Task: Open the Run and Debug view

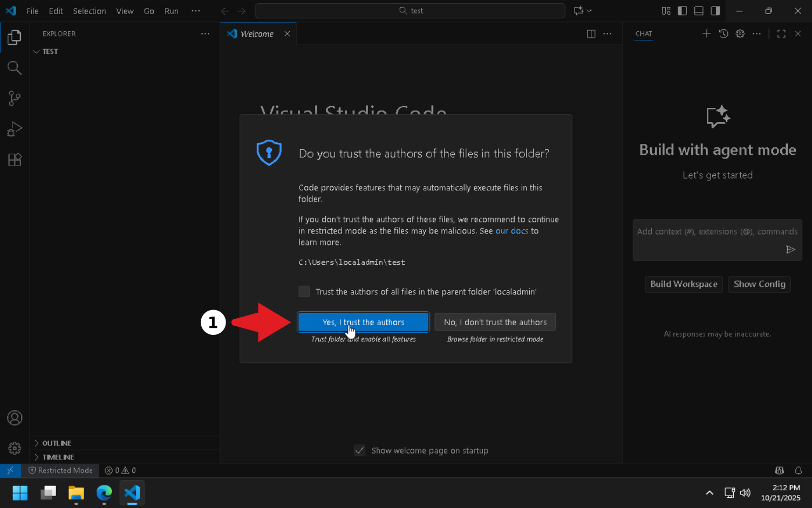Action: point(15,129)
